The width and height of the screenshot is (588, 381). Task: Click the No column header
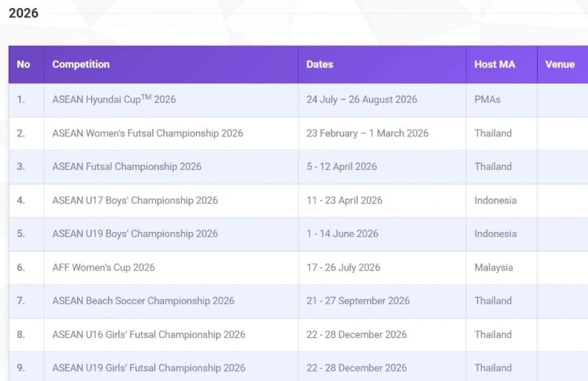pyautogui.click(x=24, y=64)
